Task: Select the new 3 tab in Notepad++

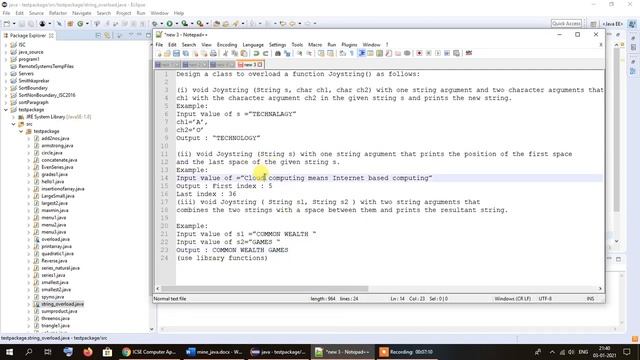Action: (250, 64)
